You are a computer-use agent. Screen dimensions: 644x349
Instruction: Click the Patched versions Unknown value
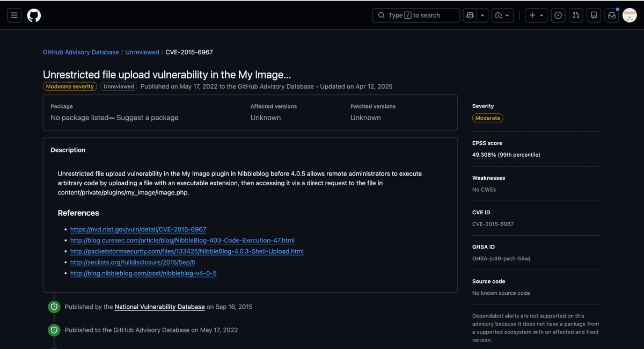point(365,118)
